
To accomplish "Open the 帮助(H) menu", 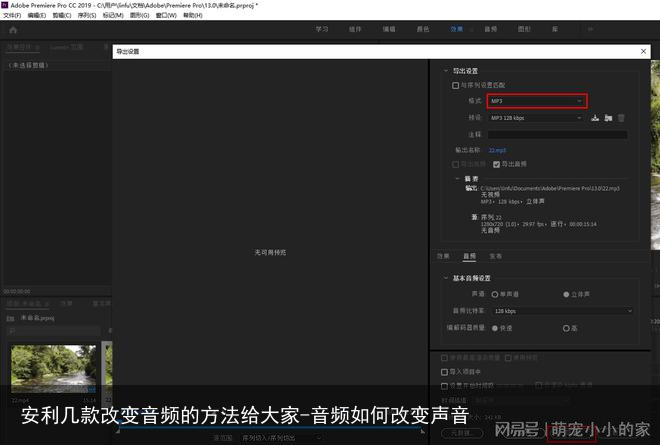I will pyautogui.click(x=192, y=15).
